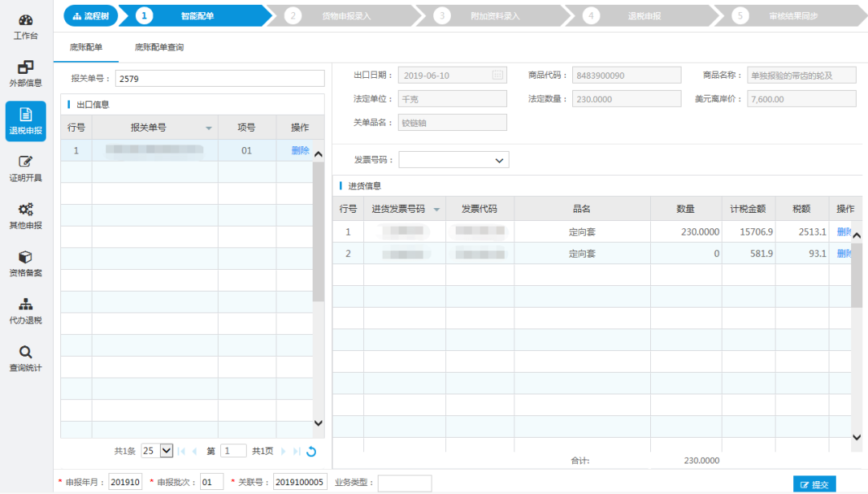The width and height of the screenshot is (868, 494).
Task: Click the 税额 column header
Action: 802,209
